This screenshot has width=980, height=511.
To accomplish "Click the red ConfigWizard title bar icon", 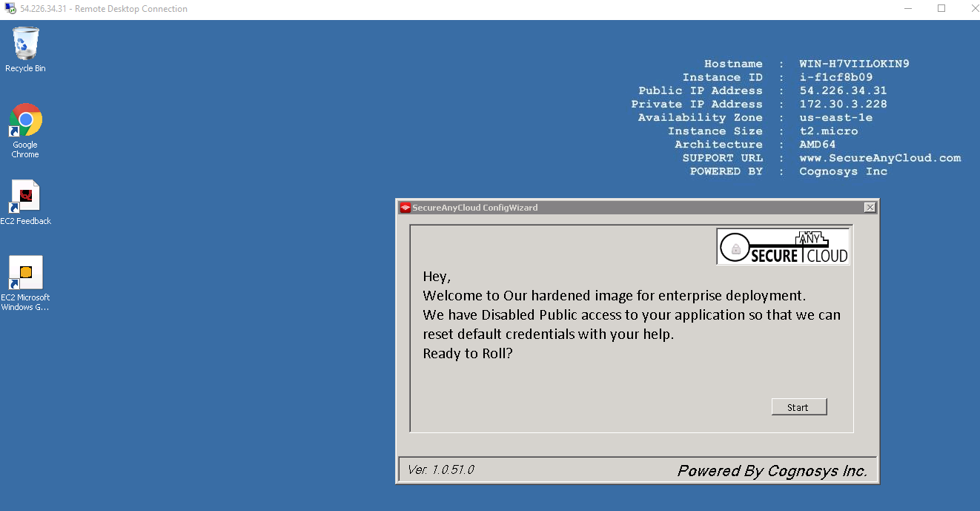I will click(405, 208).
